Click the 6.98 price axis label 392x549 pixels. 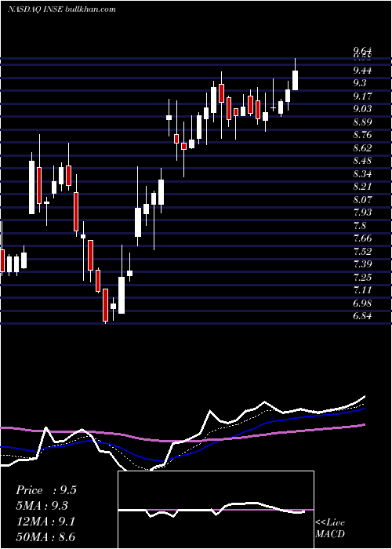coord(362,304)
